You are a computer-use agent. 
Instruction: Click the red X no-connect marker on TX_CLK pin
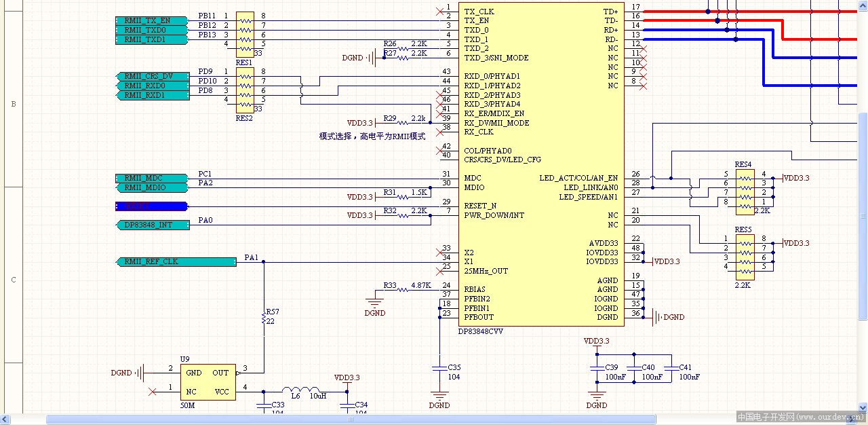441,11
